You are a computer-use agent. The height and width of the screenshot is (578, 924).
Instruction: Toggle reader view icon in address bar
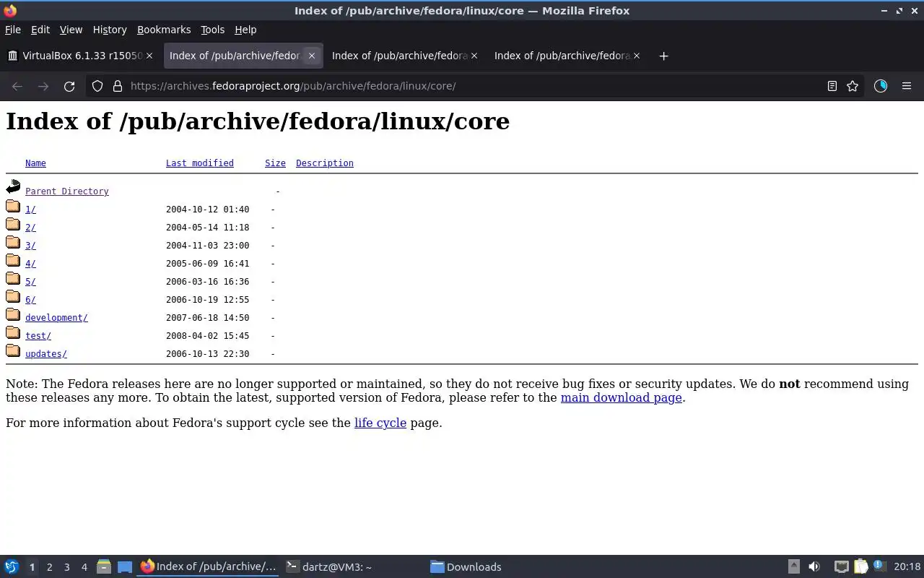(832, 86)
